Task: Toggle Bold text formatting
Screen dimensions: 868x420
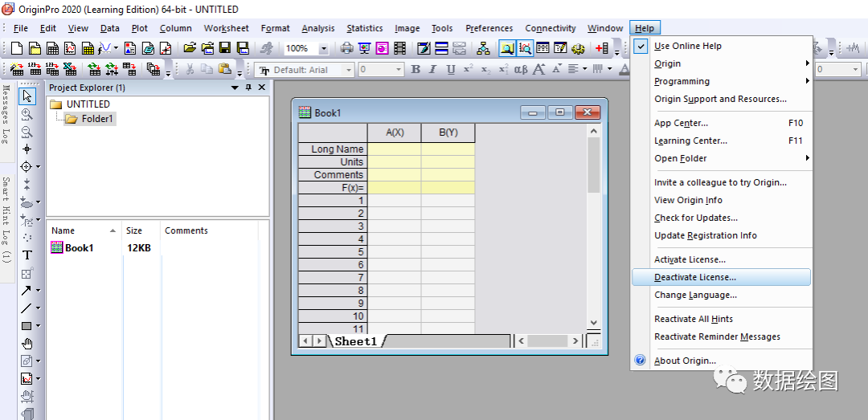Action: pos(416,70)
